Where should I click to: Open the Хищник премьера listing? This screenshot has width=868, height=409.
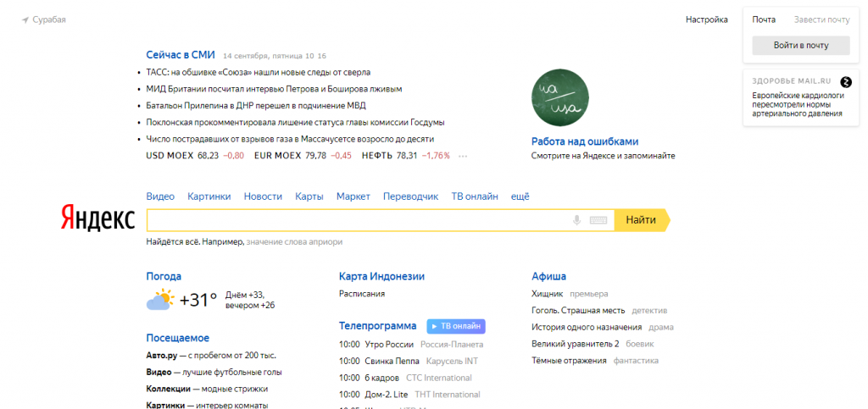[570, 294]
